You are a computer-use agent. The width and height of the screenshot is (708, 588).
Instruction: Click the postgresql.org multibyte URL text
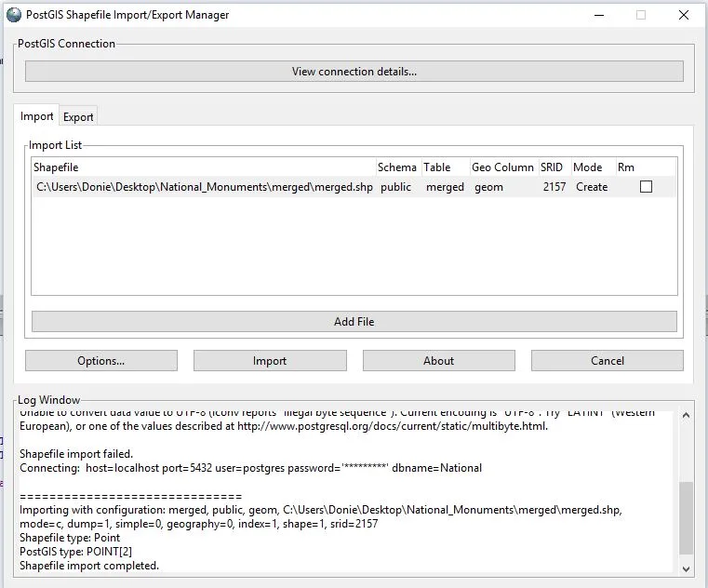(x=393, y=426)
